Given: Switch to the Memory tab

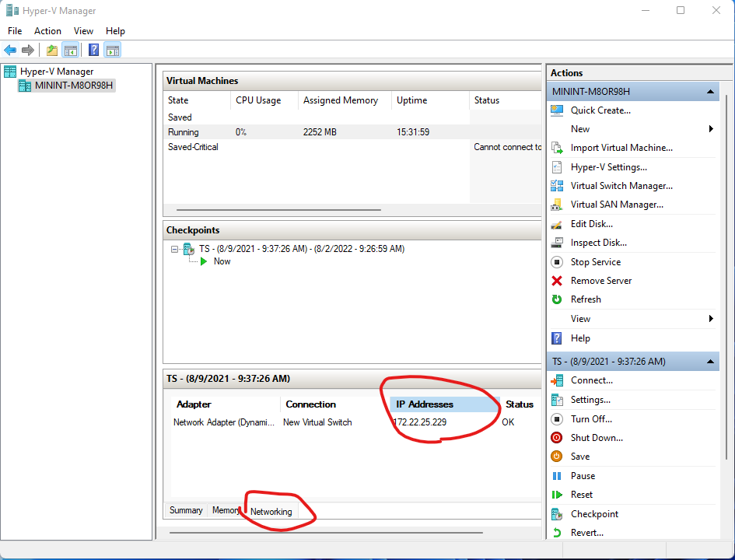Looking at the screenshot, I should pyautogui.click(x=225, y=510).
